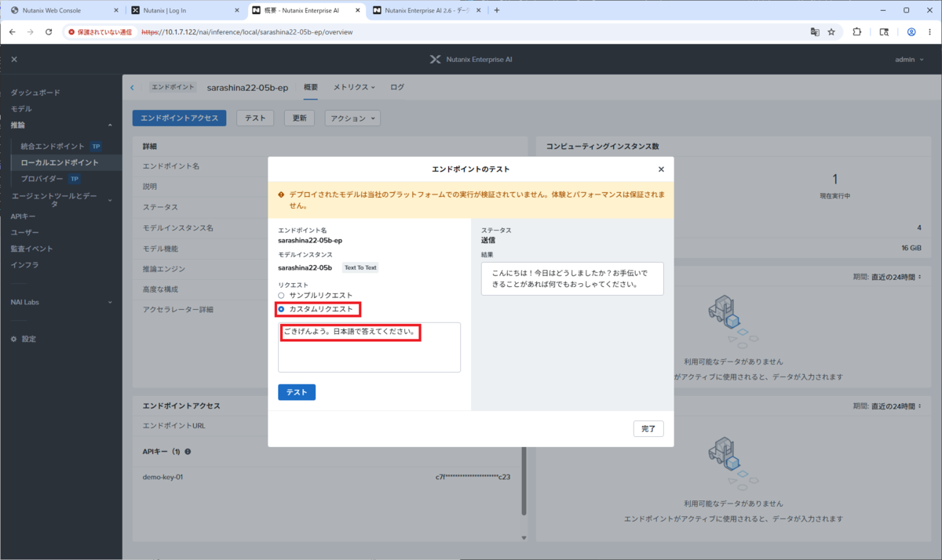The image size is (942, 560).
Task: Open ローカルエンドポイント in the sidebar
Action: coord(60,162)
